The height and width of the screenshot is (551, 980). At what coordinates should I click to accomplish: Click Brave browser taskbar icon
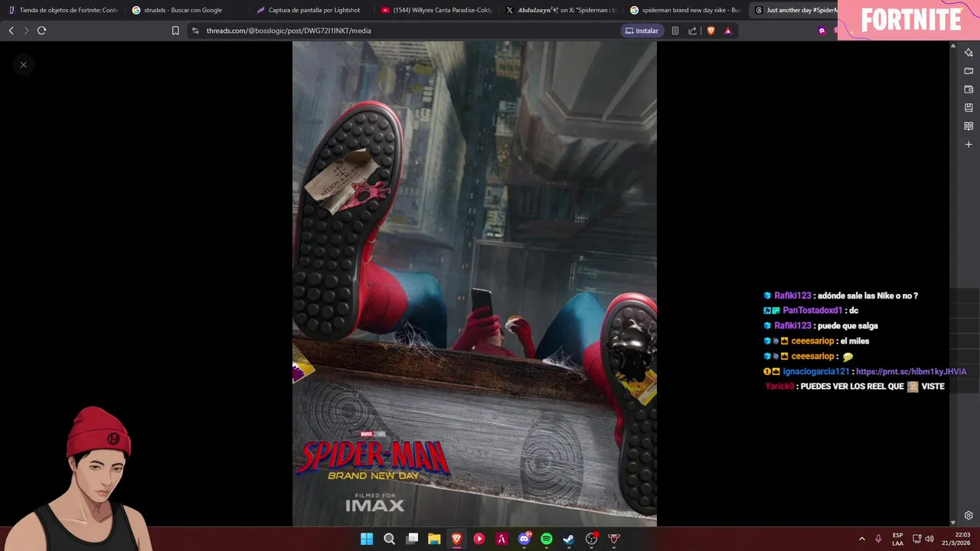pos(457,539)
